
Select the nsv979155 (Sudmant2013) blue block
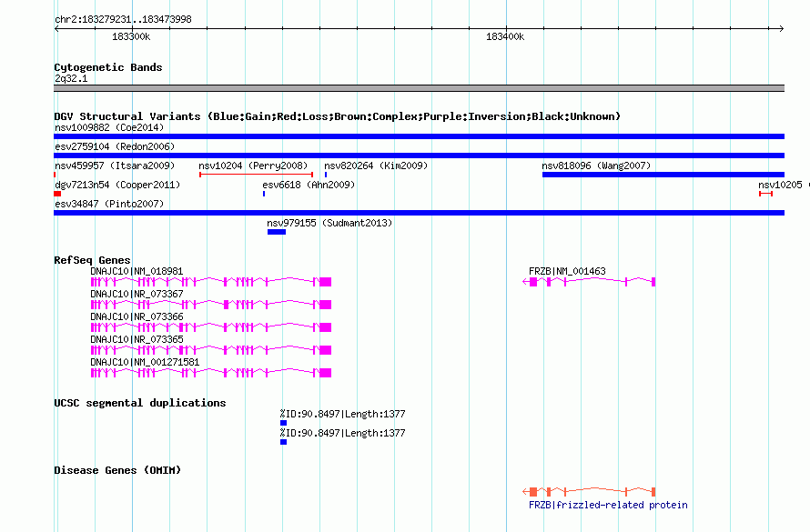pos(277,232)
